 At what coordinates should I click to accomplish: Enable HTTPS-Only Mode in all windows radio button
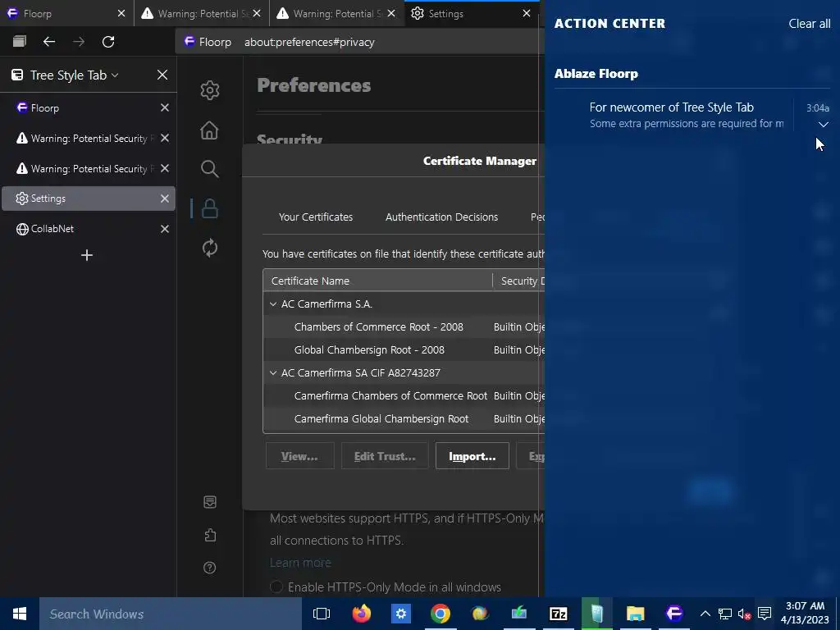pyautogui.click(x=276, y=587)
